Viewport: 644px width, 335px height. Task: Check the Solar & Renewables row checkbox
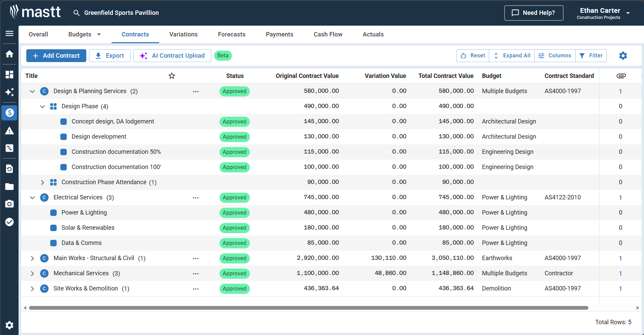tap(53, 228)
